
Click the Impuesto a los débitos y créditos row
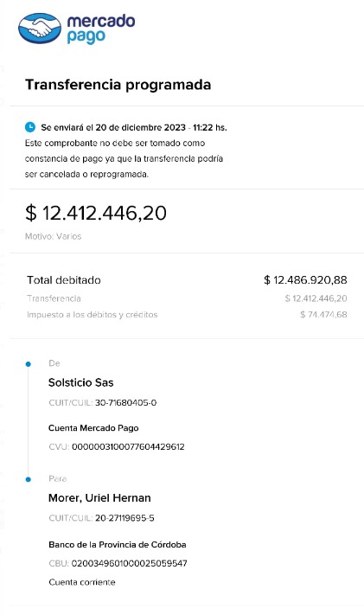pyautogui.click(x=187, y=315)
